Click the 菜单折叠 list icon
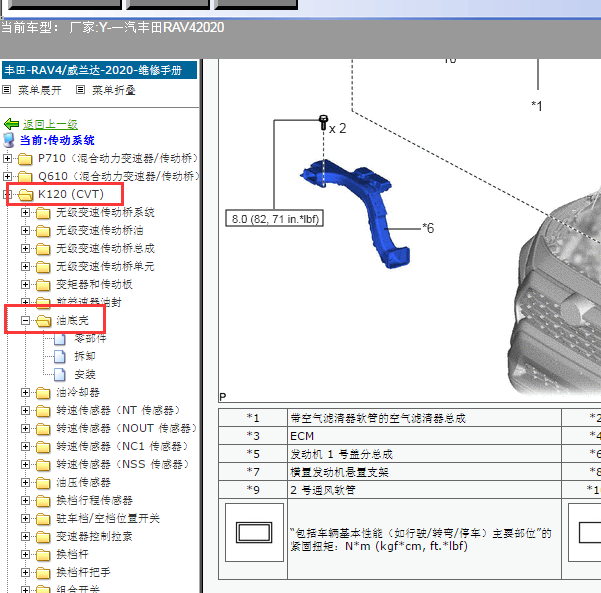Screen dimensions: 601x593 pyautogui.click(x=80, y=90)
